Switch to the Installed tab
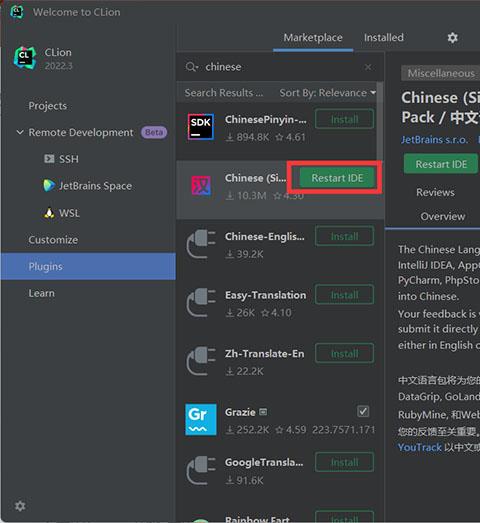Image resolution: width=480 pixels, height=523 pixels. point(384,38)
